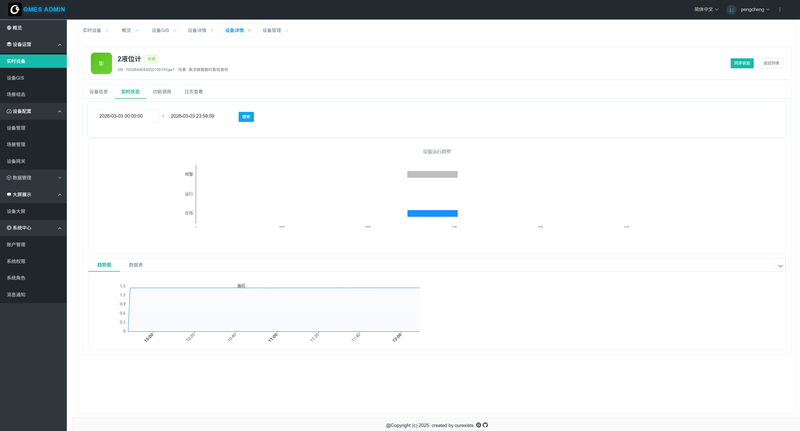Click the green device avatar icon
Viewport: 800px width, 431px height.
(x=101, y=63)
